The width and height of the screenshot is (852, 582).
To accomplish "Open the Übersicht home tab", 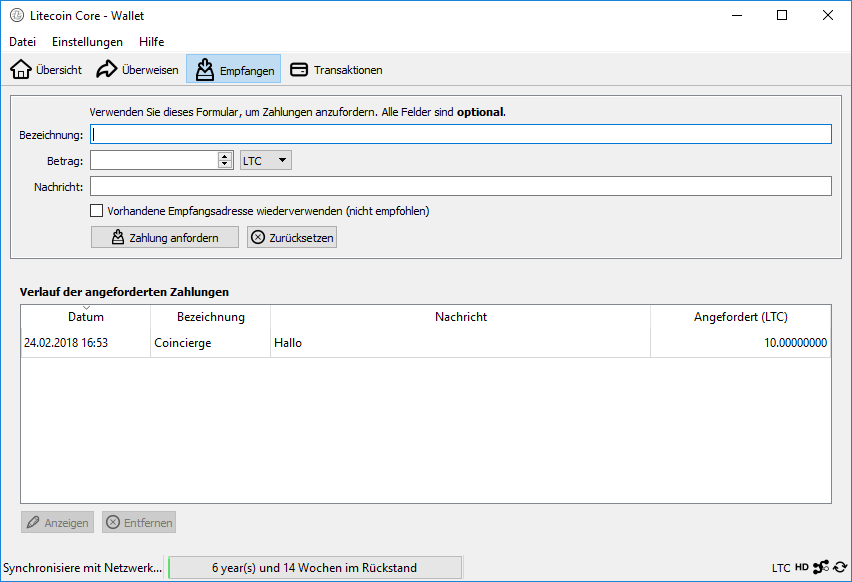I will (46, 70).
